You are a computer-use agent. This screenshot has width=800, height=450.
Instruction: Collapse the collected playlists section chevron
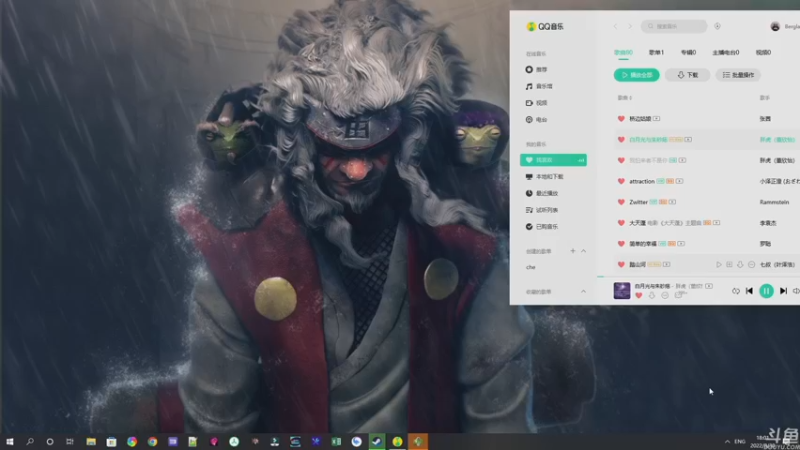[x=583, y=291]
